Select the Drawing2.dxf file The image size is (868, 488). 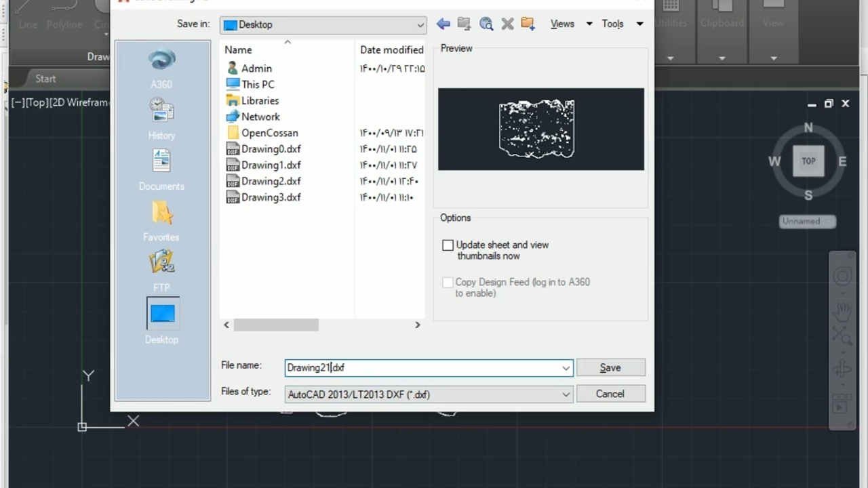[271, 181]
